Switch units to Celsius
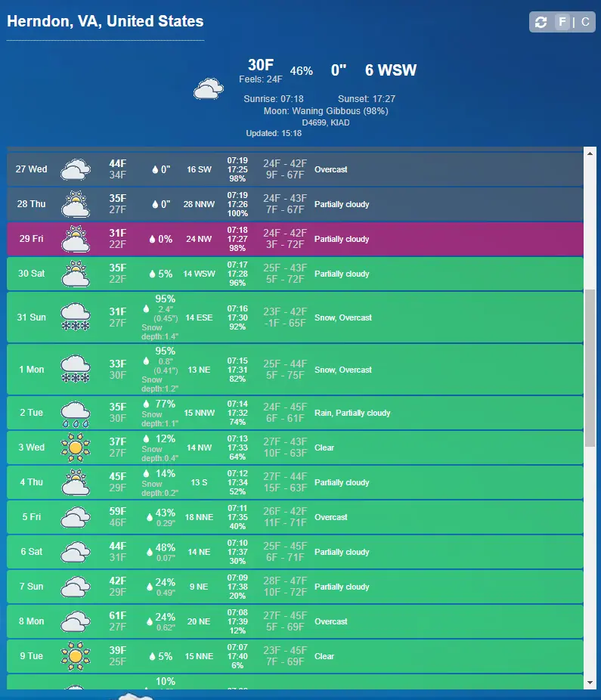This screenshot has height=700, width=601. pyautogui.click(x=584, y=22)
